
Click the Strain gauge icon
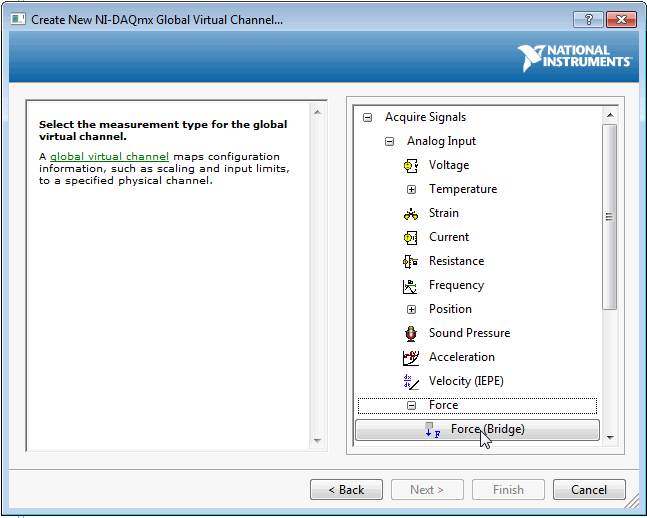(x=410, y=213)
